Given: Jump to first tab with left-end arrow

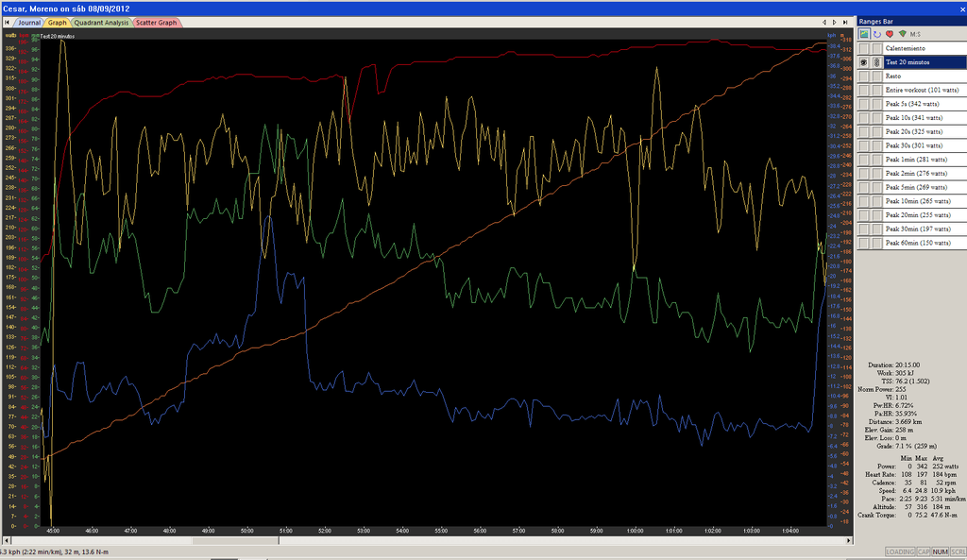Looking at the screenshot, I should 824,21.
